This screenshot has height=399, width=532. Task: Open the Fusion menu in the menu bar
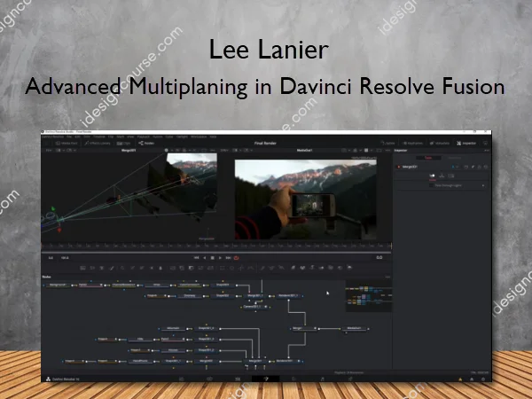pos(158,137)
